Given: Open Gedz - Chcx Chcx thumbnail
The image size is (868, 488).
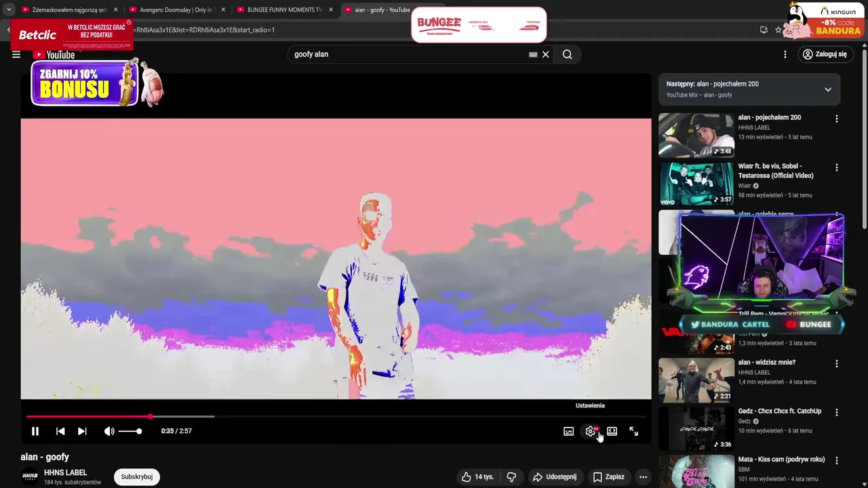Looking at the screenshot, I should (696, 428).
